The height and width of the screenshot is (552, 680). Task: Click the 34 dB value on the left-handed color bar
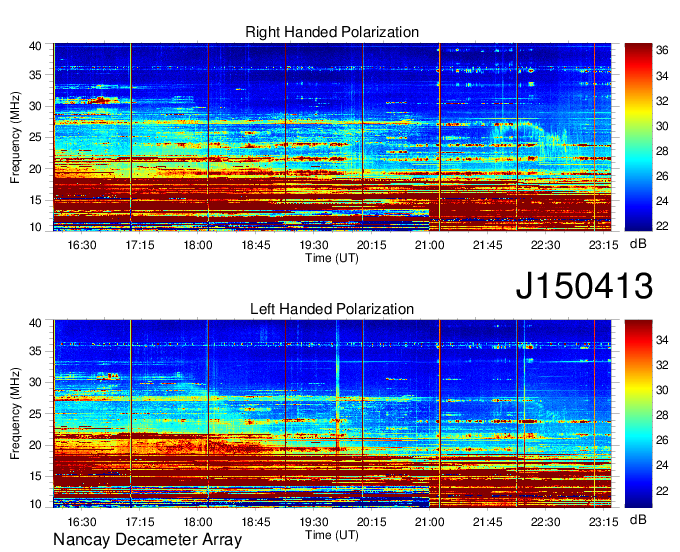(x=662, y=340)
